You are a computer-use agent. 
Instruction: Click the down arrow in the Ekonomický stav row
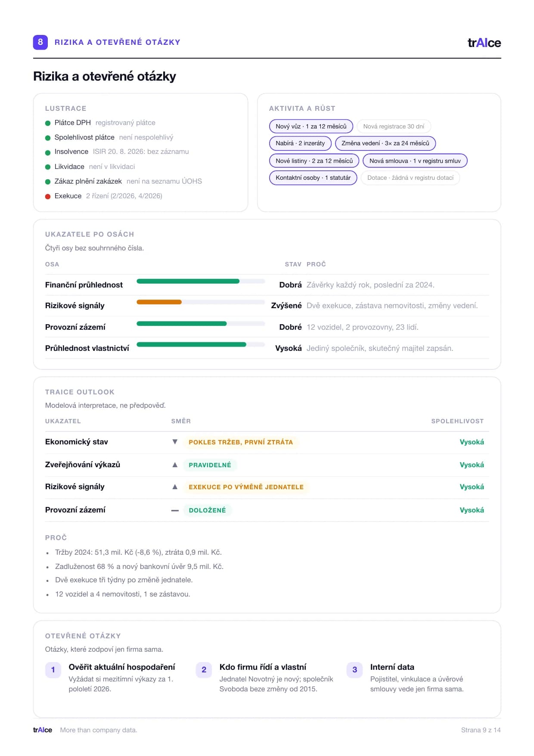point(175,442)
